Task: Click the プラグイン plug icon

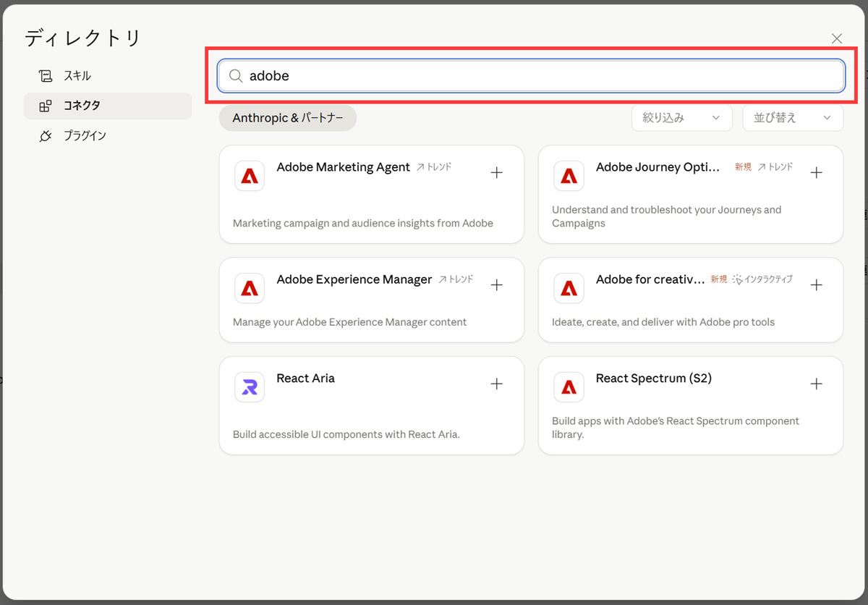Action: (x=46, y=135)
